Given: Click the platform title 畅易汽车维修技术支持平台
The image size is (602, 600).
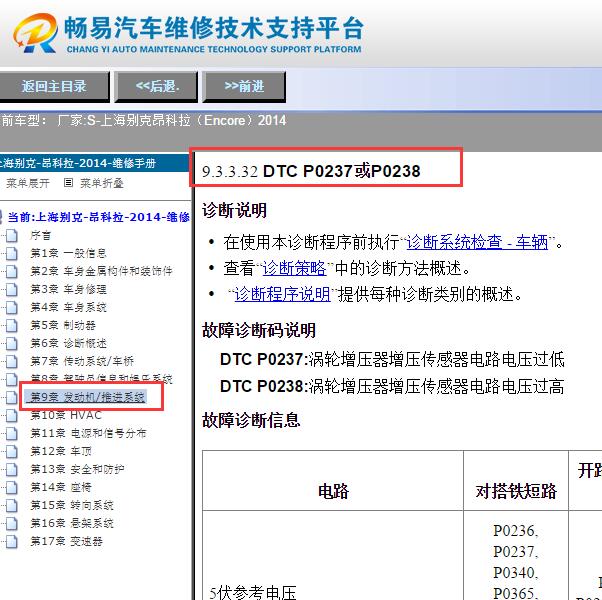Looking at the screenshot, I should pyautogui.click(x=213, y=28).
